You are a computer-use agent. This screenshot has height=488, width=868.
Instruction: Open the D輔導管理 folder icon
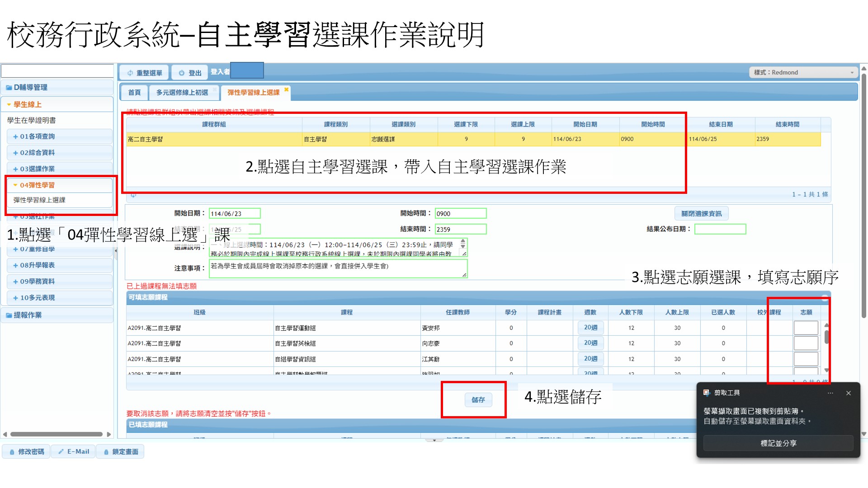pyautogui.click(x=9, y=88)
